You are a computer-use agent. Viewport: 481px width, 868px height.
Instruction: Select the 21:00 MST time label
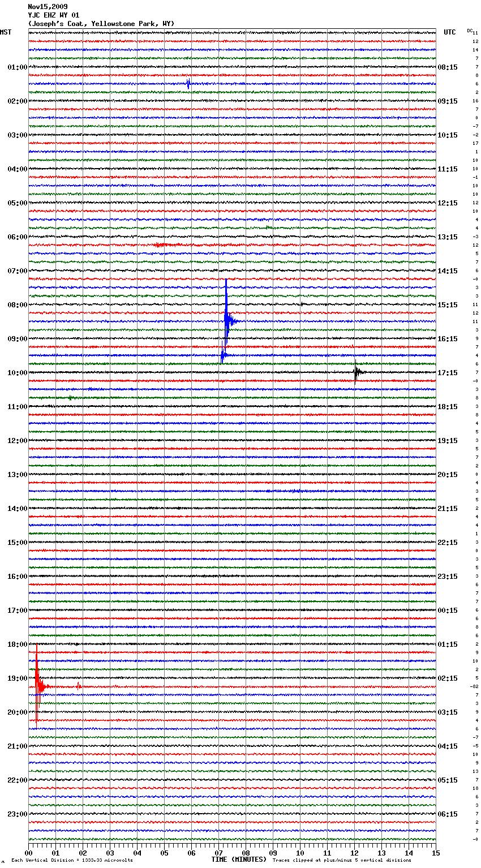(x=18, y=746)
